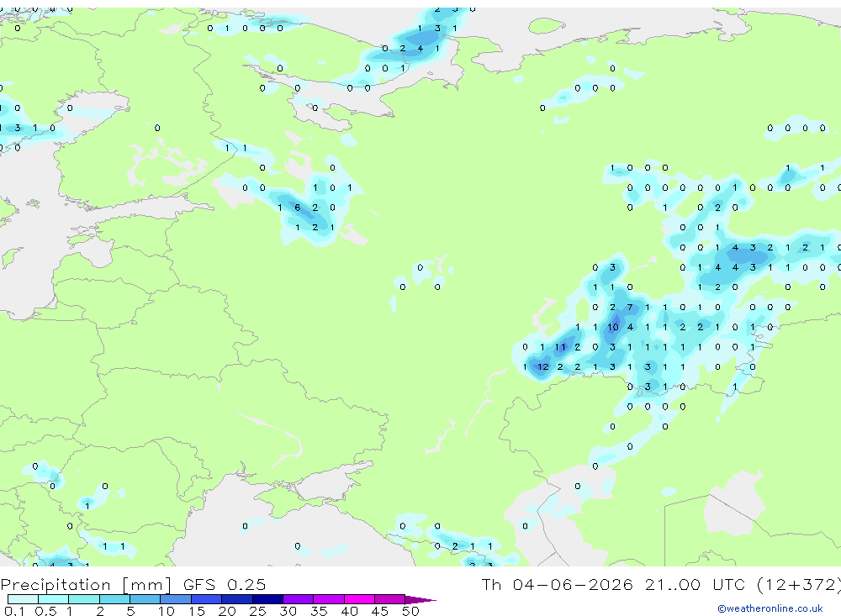Select the 0.5–1 mm legend color swatch
This screenshot has width=841, height=616.
54,599
